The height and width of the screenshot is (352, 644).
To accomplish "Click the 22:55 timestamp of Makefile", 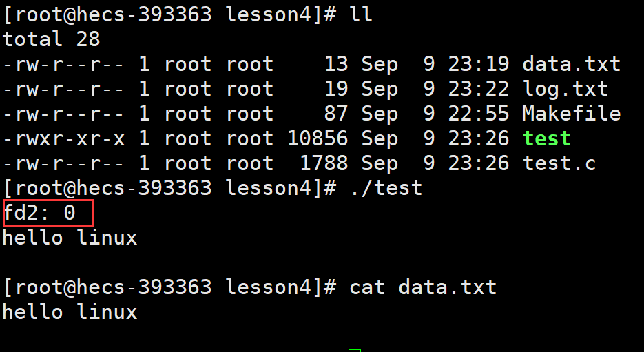I will 479,114.
